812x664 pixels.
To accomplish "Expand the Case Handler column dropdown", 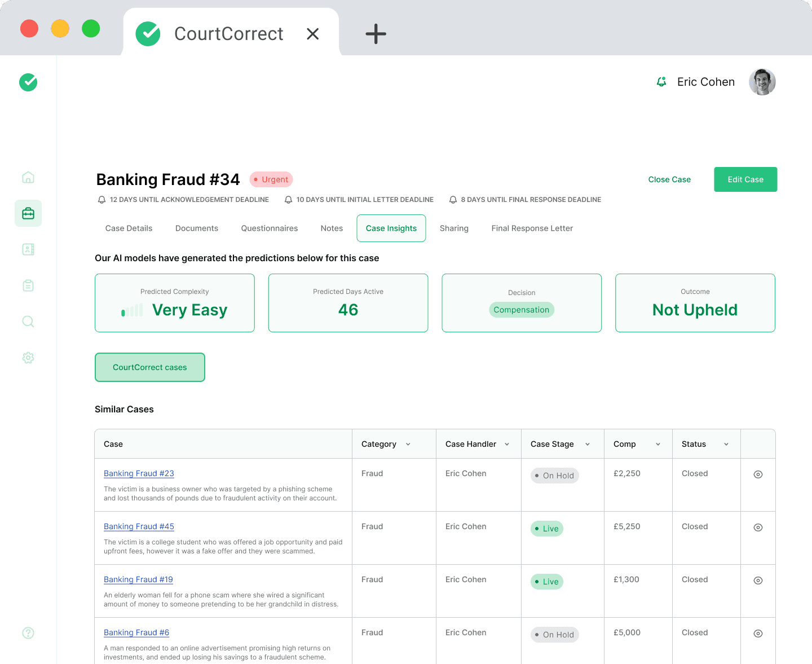I will coord(507,445).
